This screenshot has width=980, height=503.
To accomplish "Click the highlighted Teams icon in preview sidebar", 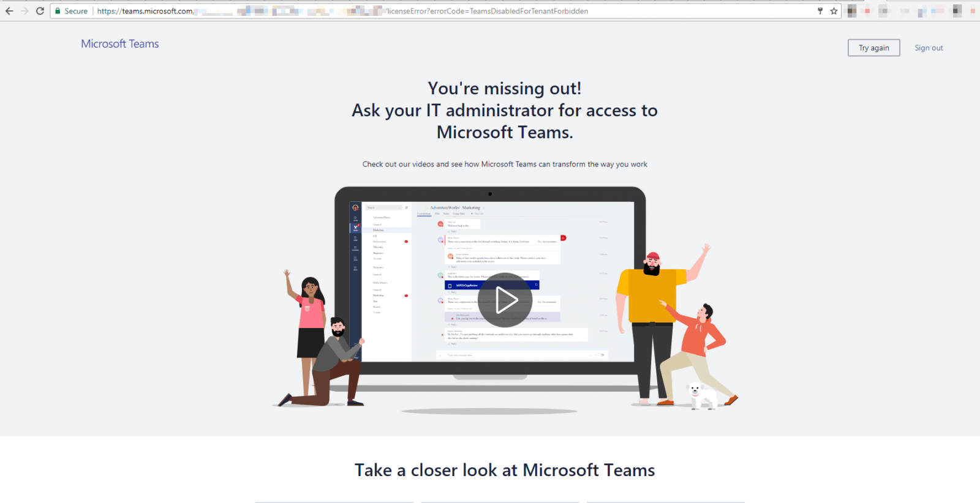I will (355, 228).
